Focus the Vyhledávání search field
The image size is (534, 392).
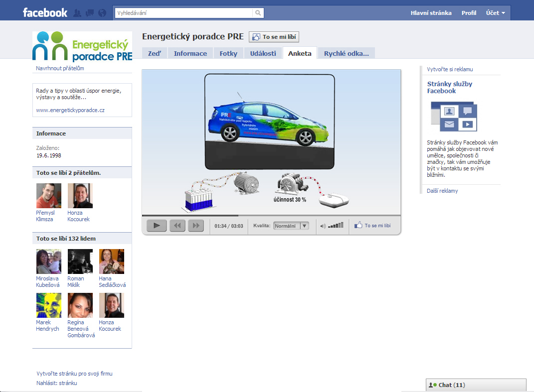click(x=184, y=13)
